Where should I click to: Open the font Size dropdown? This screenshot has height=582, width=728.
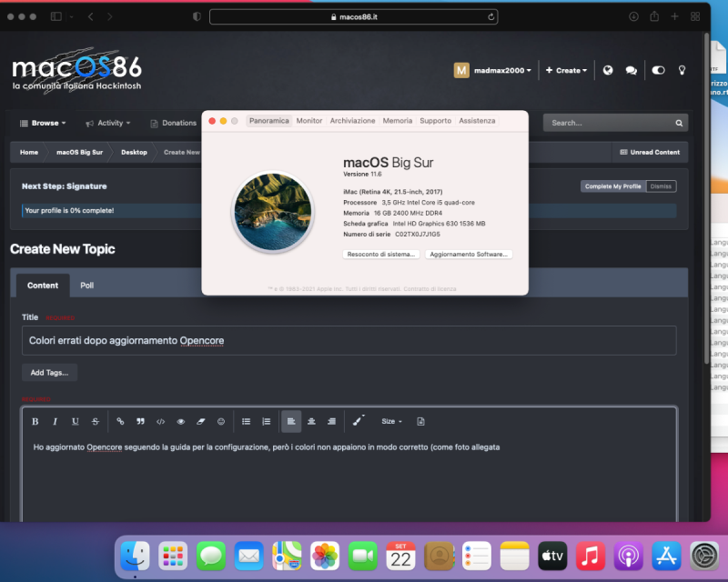[x=391, y=421]
